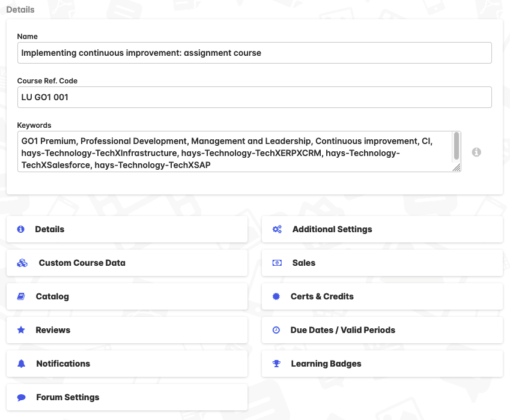This screenshot has height=420, width=510.
Task: Click the star icon next to Reviews
Action: tap(21, 330)
